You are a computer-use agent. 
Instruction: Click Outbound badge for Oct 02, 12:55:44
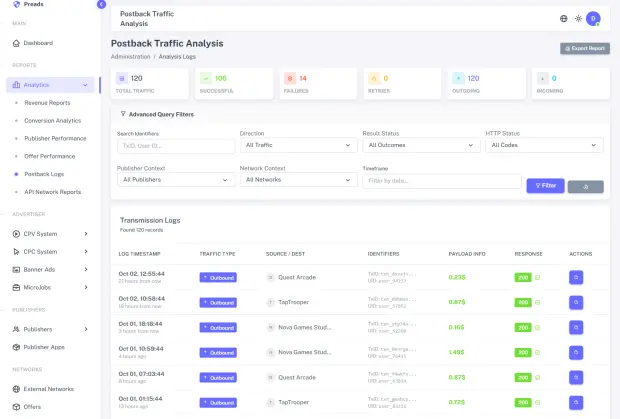click(218, 277)
